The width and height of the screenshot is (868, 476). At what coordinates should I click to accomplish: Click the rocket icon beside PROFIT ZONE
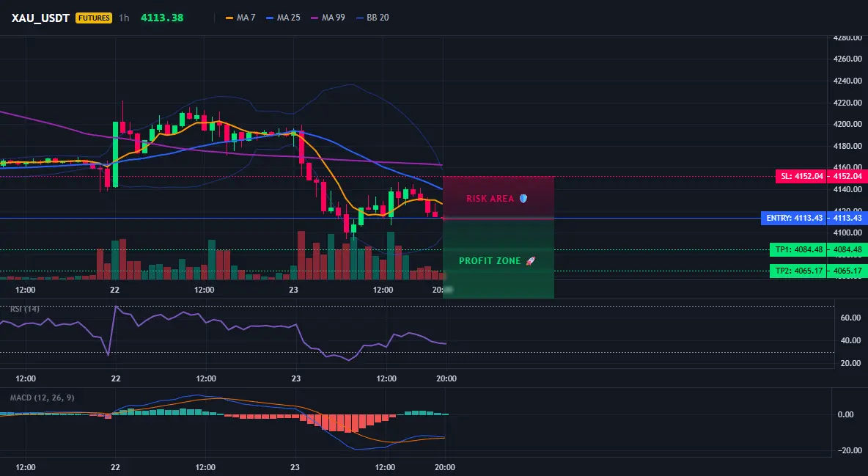pos(530,261)
